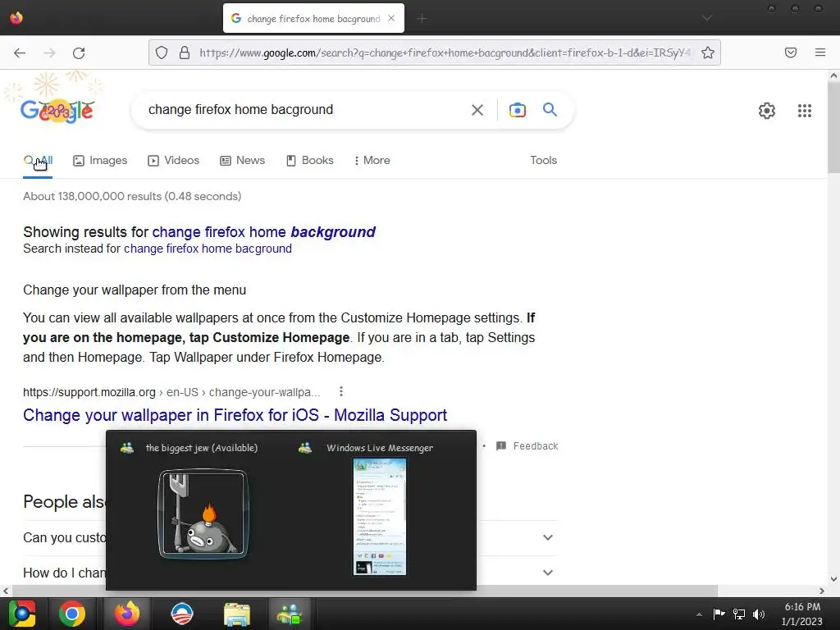Open Google apps grid
The height and width of the screenshot is (630, 840).
tap(804, 111)
